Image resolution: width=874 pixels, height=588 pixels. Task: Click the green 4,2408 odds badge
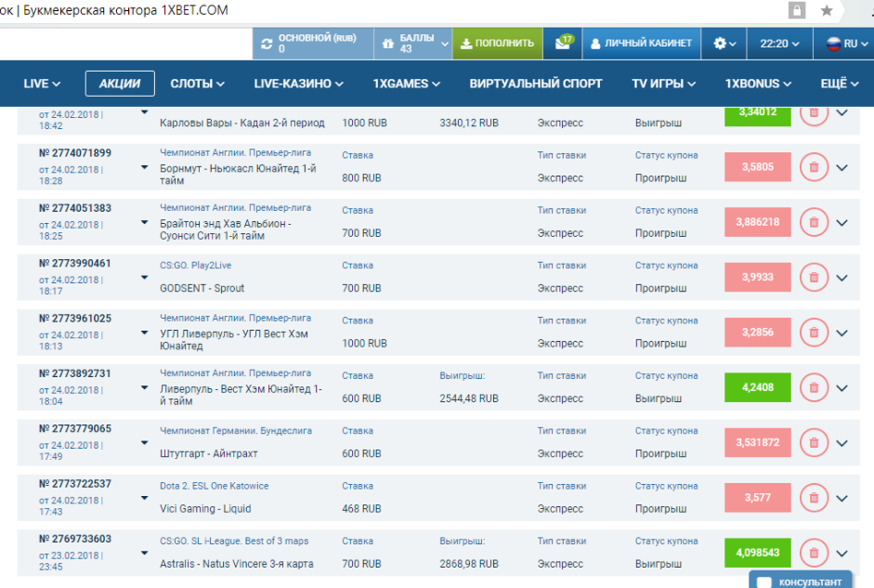click(758, 387)
